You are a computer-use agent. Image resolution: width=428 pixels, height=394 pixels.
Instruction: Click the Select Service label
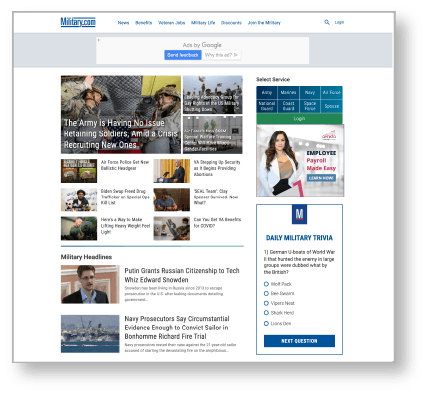tap(273, 79)
